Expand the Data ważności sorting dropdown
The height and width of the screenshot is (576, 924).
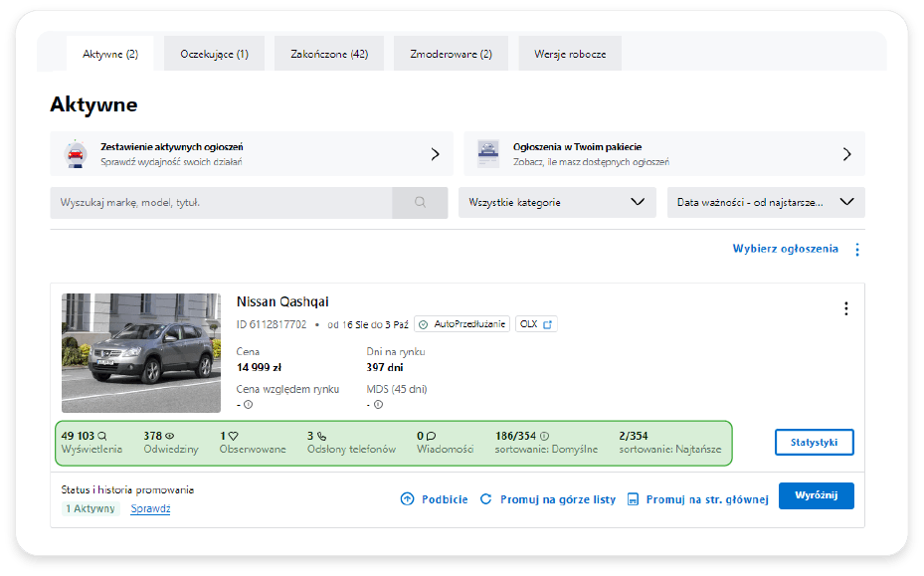(x=765, y=202)
